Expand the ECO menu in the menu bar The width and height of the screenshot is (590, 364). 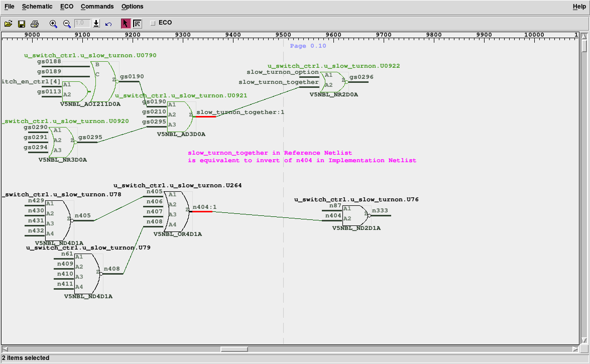pos(66,7)
